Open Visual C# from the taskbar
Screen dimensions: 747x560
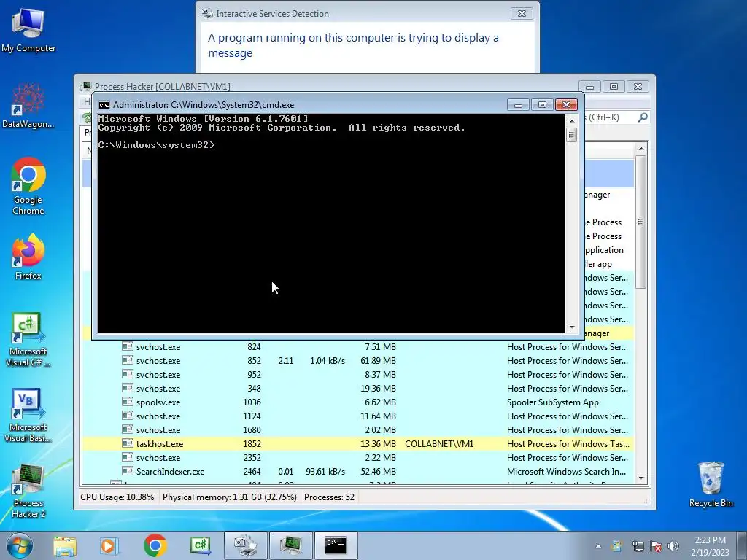(200, 545)
